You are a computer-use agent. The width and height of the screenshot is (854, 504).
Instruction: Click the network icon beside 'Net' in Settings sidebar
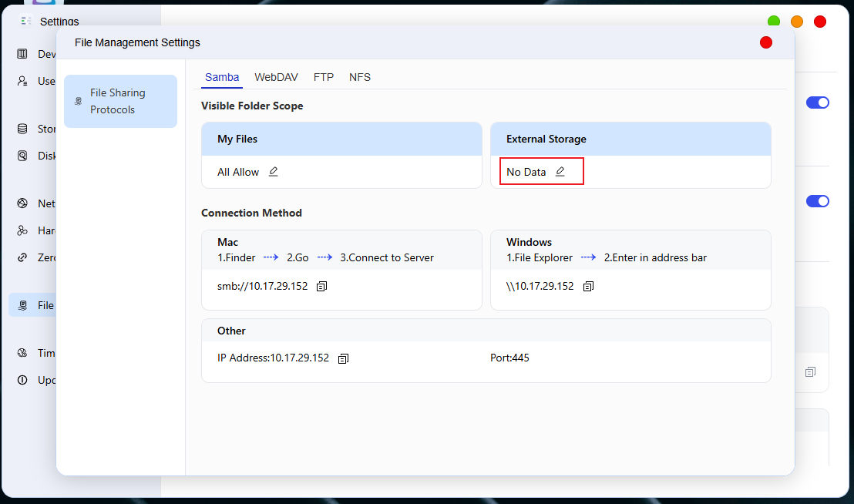(22, 203)
